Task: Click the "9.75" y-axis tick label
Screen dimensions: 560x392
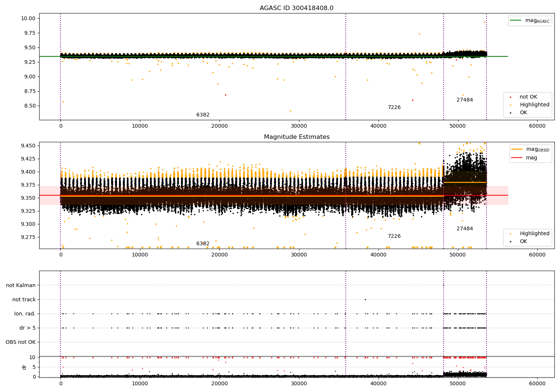Action: [29, 33]
